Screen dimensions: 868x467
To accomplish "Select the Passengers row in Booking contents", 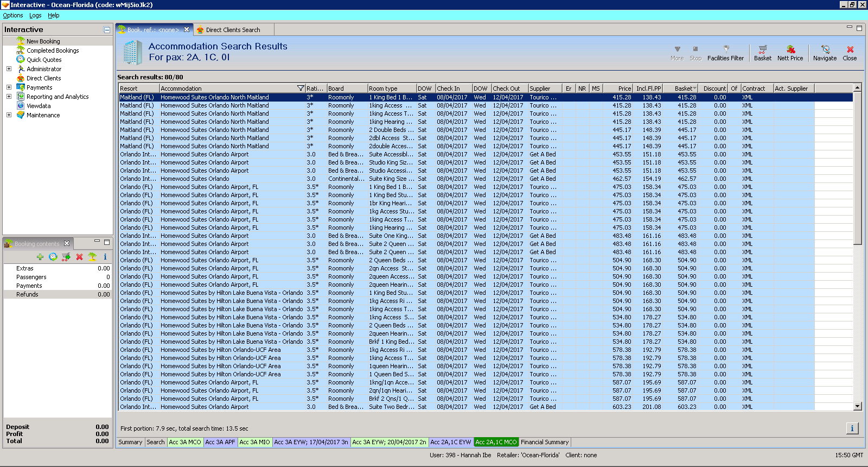I will pos(58,277).
